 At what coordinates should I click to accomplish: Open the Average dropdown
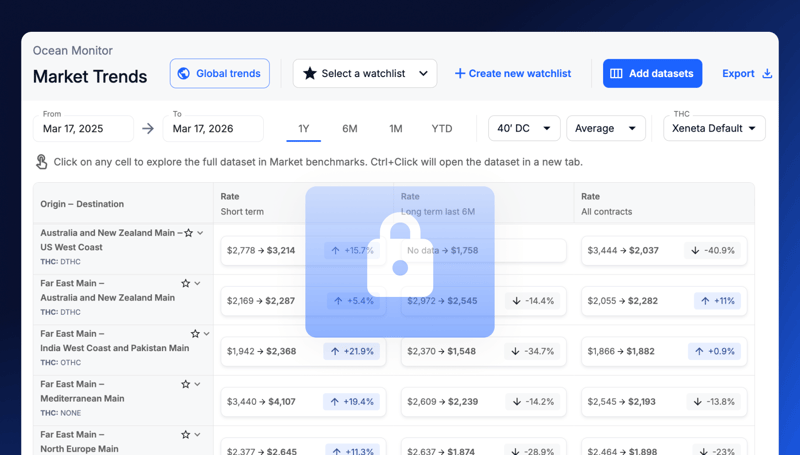coord(606,129)
